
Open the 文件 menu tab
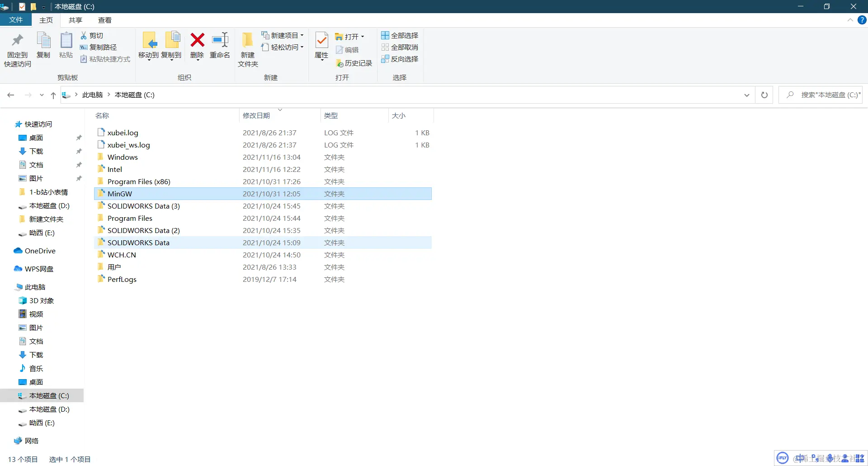coord(16,20)
